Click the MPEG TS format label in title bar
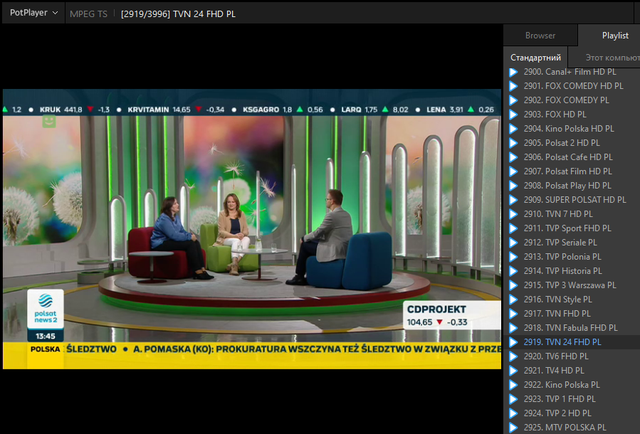 tap(89, 14)
